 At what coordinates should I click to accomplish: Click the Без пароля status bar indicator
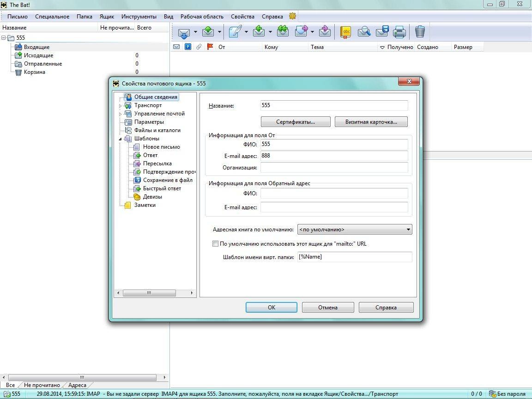pyautogui.click(x=507, y=394)
